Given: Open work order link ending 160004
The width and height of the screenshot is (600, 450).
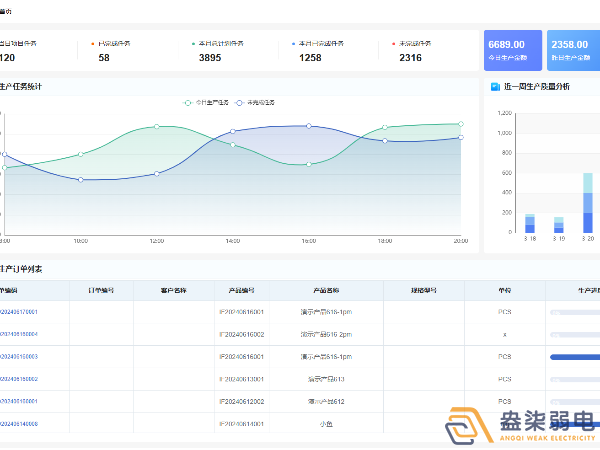Looking at the screenshot, I should tap(19, 334).
